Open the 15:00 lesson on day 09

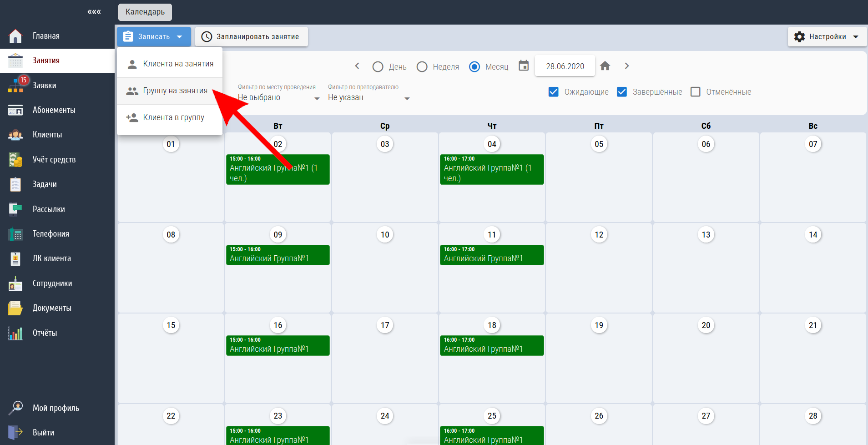[278, 255]
